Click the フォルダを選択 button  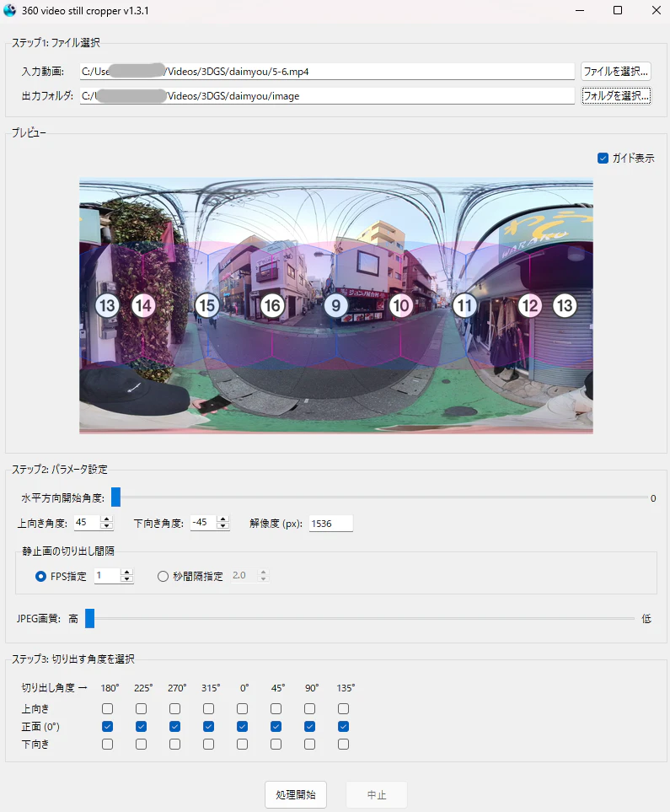(615, 96)
